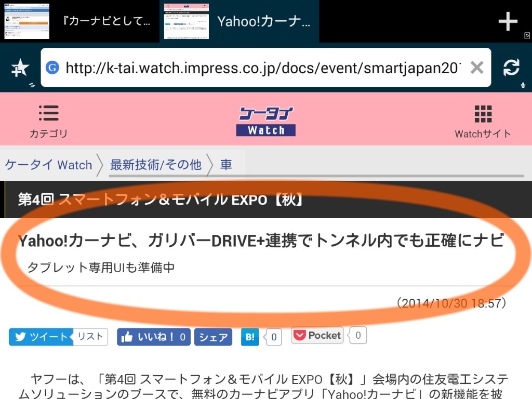The width and height of the screenshot is (532, 399).
Task: Click the Hatena bookmark count 0
Action: (274, 337)
